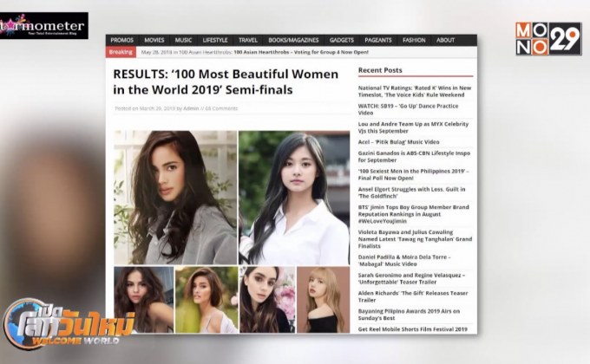This screenshot has width=590, height=364.
Task: Click the small thumbnail to the left of the green-background thumbnail
Action: [144, 300]
